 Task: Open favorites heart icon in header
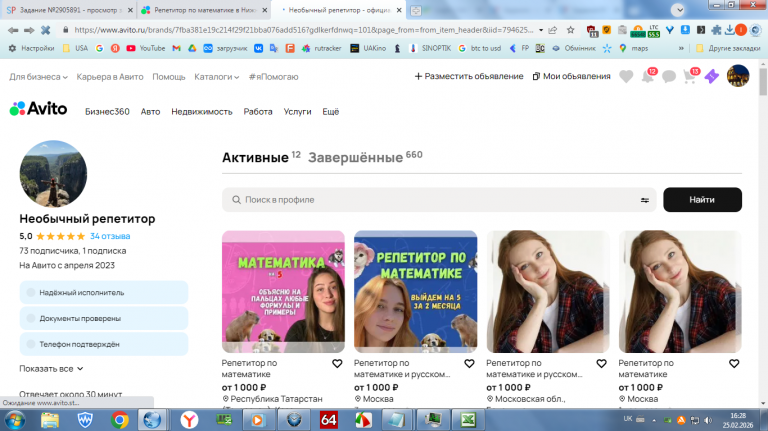click(x=626, y=76)
